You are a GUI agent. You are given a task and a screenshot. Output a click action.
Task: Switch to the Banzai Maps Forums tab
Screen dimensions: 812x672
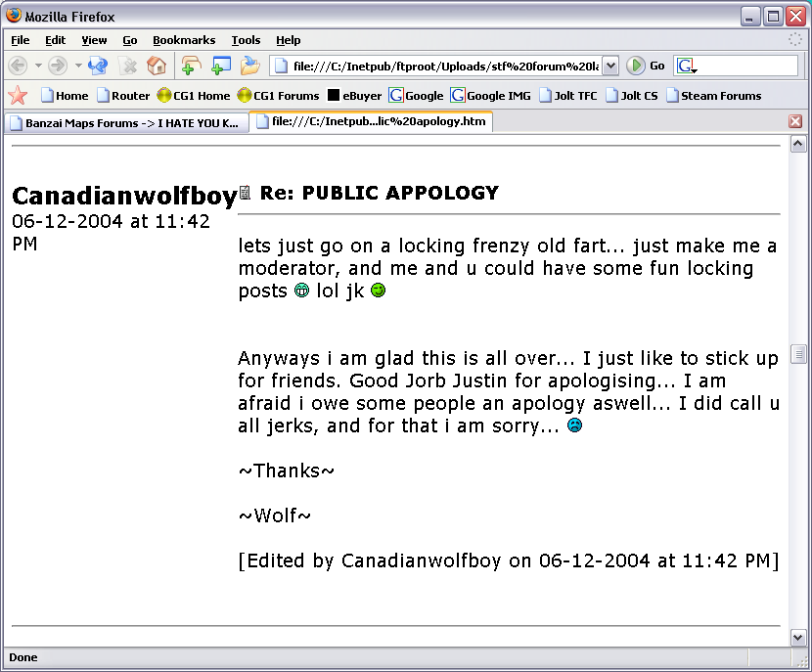(x=126, y=122)
